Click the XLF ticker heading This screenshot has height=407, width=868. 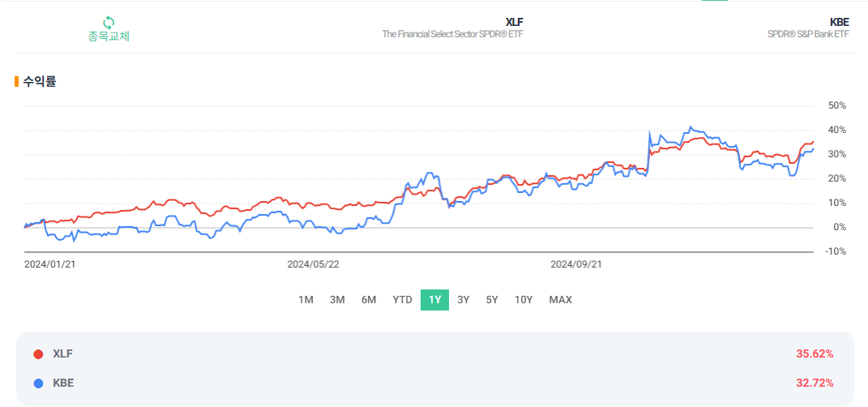tap(515, 22)
